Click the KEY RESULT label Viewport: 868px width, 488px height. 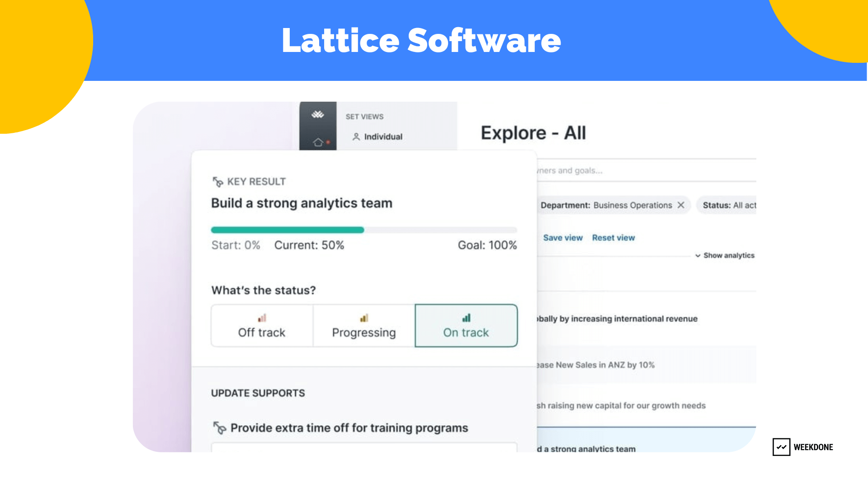(256, 182)
